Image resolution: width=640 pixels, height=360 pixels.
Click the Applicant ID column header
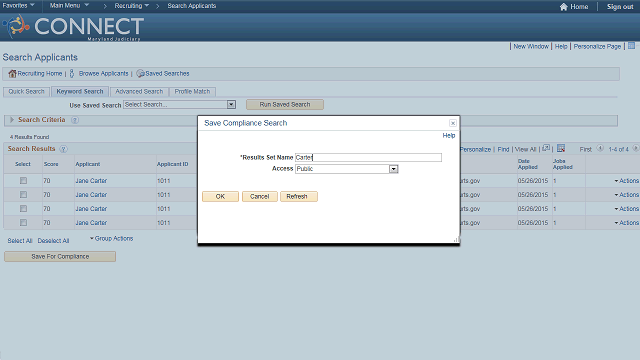coord(173,164)
